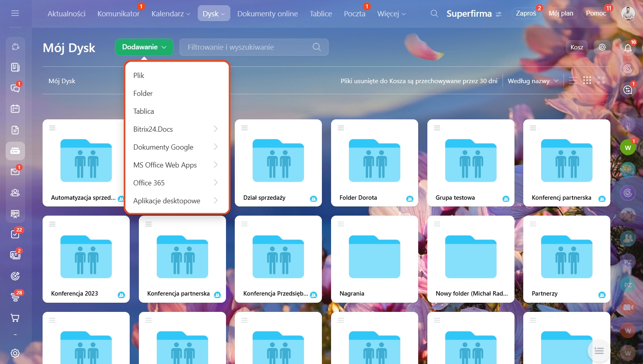The width and height of the screenshot is (643, 364).
Task: Open the Dział sprzedaży folder
Action: pyautogui.click(x=278, y=163)
